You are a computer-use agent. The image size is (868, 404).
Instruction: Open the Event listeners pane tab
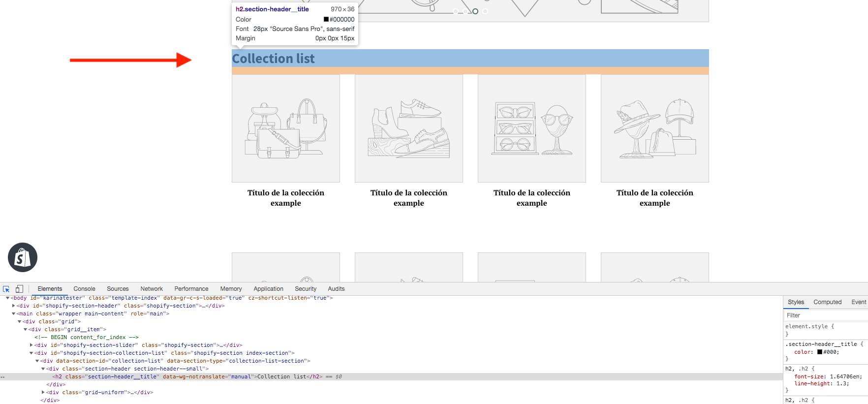(x=859, y=302)
